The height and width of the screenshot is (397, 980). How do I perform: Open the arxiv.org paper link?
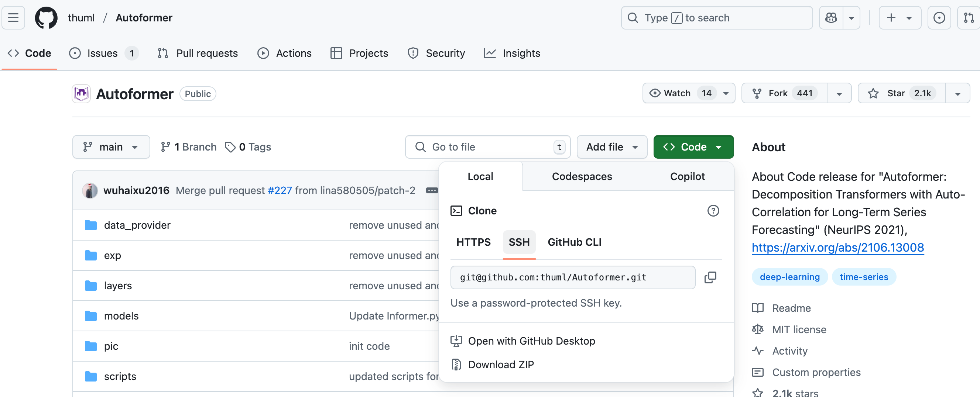click(x=838, y=248)
